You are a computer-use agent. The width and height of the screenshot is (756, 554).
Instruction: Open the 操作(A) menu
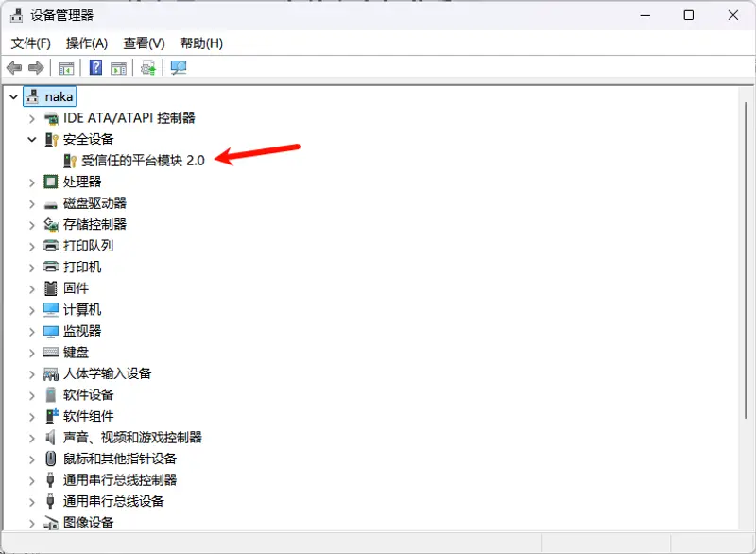coord(87,43)
